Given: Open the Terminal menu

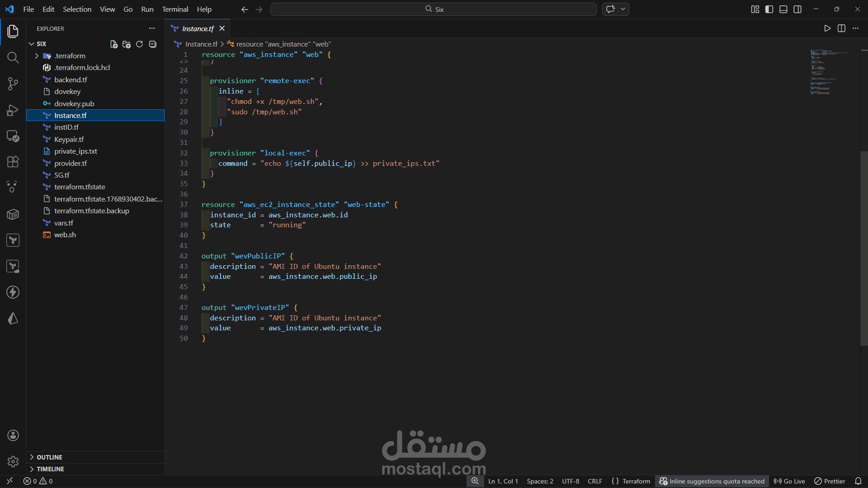Looking at the screenshot, I should pos(175,9).
